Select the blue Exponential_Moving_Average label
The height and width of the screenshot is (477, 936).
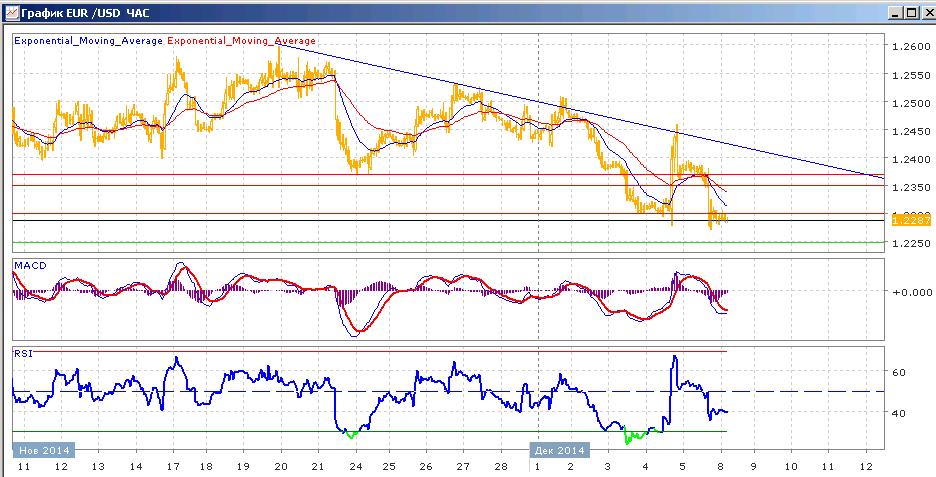pyautogui.click(x=88, y=41)
